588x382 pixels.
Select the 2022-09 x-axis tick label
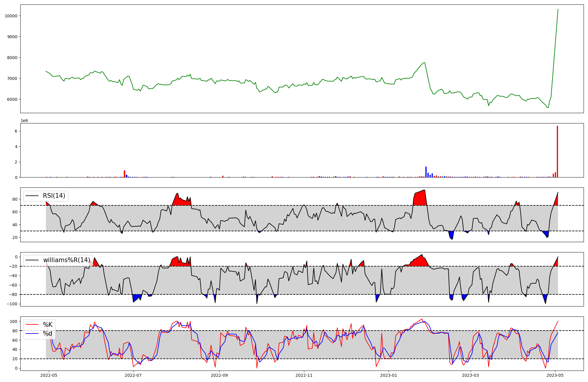click(x=219, y=375)
